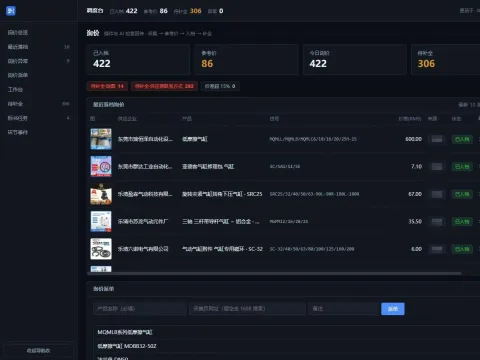This screenshot has height=360, width=480.
Task: Open thumbnail for the 67.00 SRC25 row
Action: (x=101, y=194)
